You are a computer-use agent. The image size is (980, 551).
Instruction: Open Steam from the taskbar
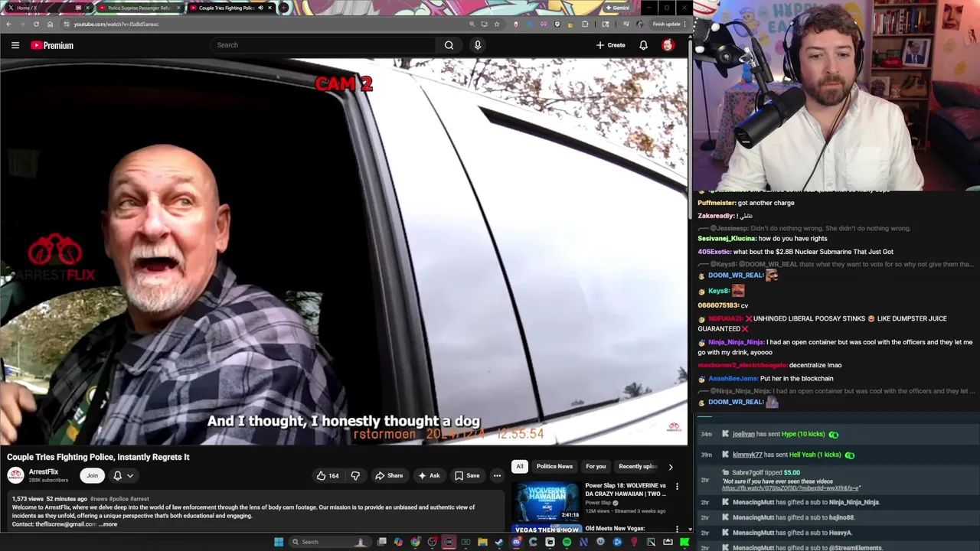tap(499, 542)
